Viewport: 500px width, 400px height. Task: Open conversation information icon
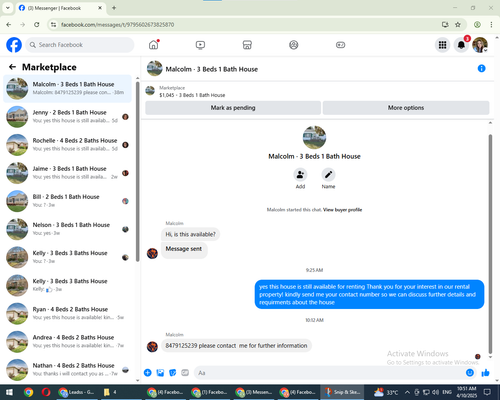(x=481, y=68)
